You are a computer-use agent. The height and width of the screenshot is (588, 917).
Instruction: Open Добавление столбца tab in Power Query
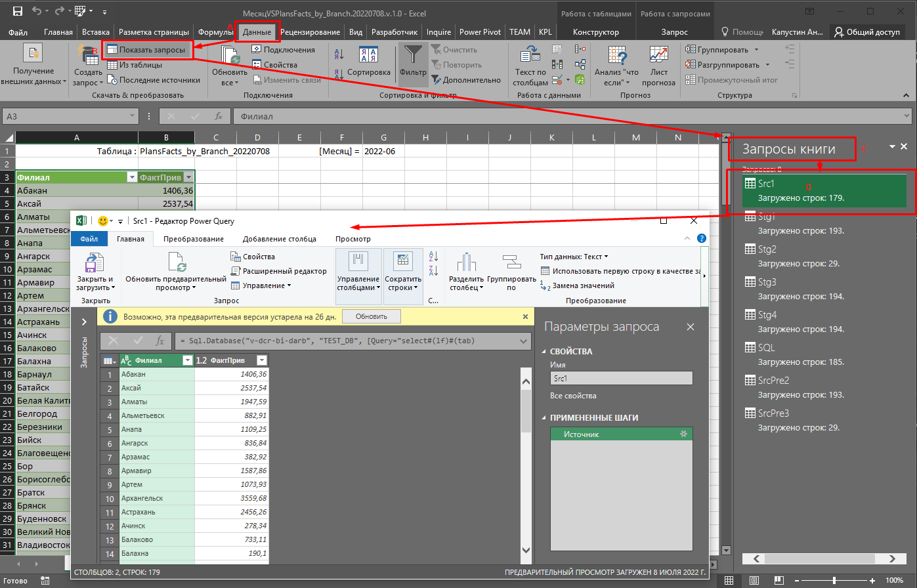(x=280, y=239)
